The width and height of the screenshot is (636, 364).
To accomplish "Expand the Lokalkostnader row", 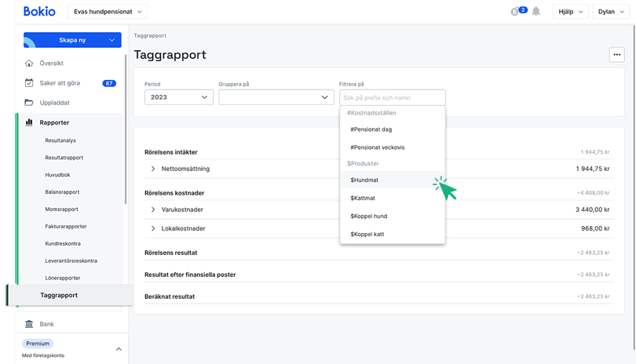I will point(153,228).
